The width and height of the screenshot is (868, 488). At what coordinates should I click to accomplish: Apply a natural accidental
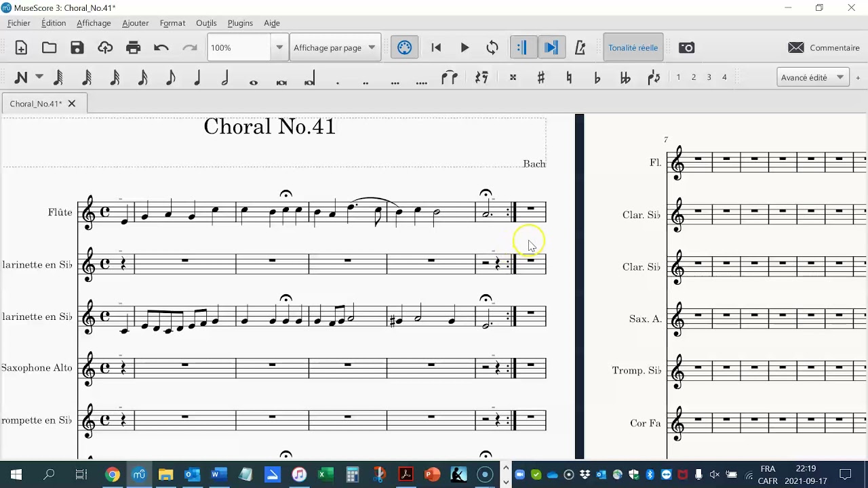coord(568,77)
